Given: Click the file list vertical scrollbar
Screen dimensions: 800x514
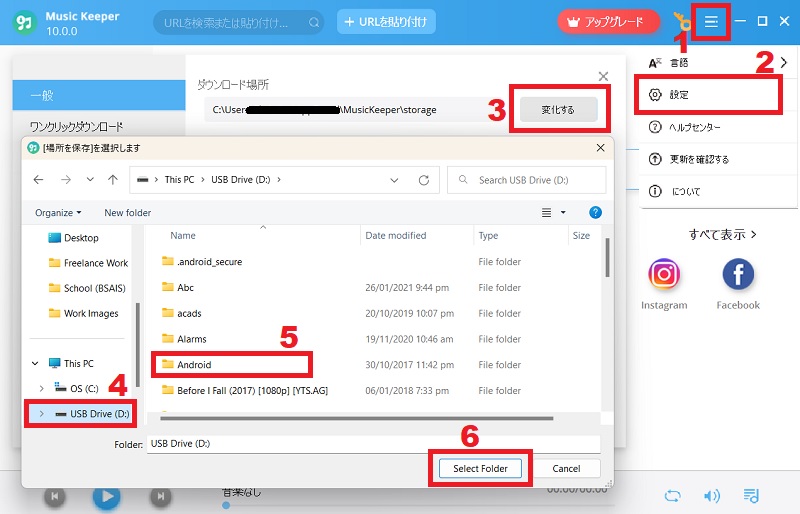Looking at the screenshot, I should click(607, 257).
